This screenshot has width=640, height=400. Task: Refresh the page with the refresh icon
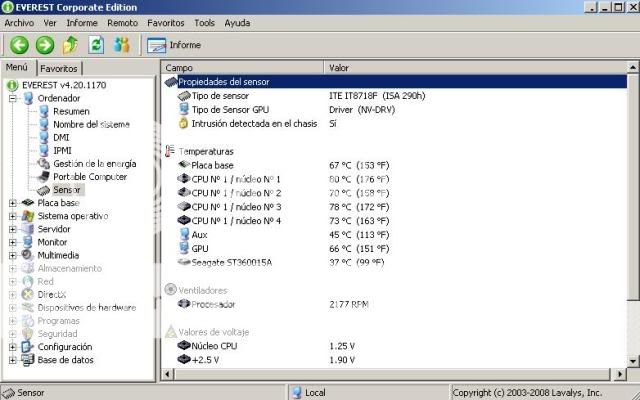coord(96,45)
